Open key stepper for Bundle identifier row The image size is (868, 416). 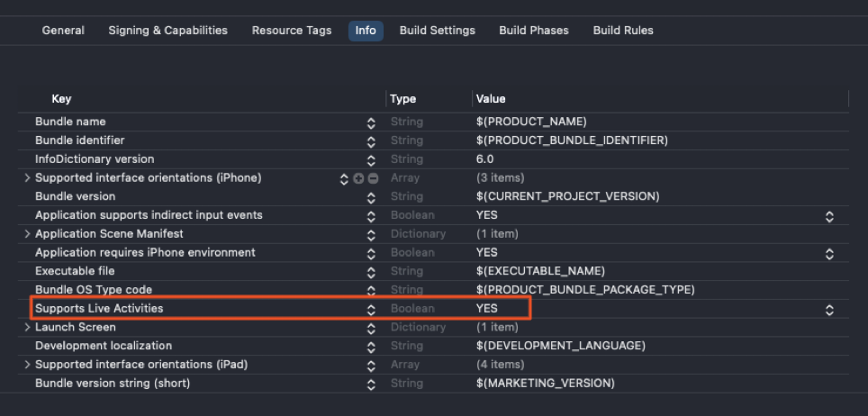pos(371,141)
